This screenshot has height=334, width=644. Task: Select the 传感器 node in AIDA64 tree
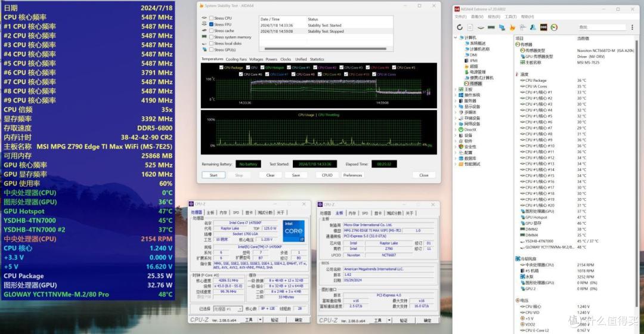pyautogui.click(x=473, y=83)
